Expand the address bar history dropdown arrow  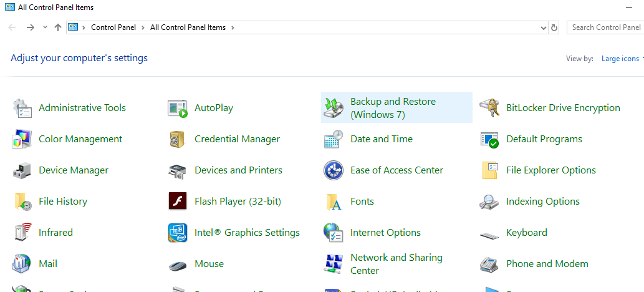tap(544, 27)
